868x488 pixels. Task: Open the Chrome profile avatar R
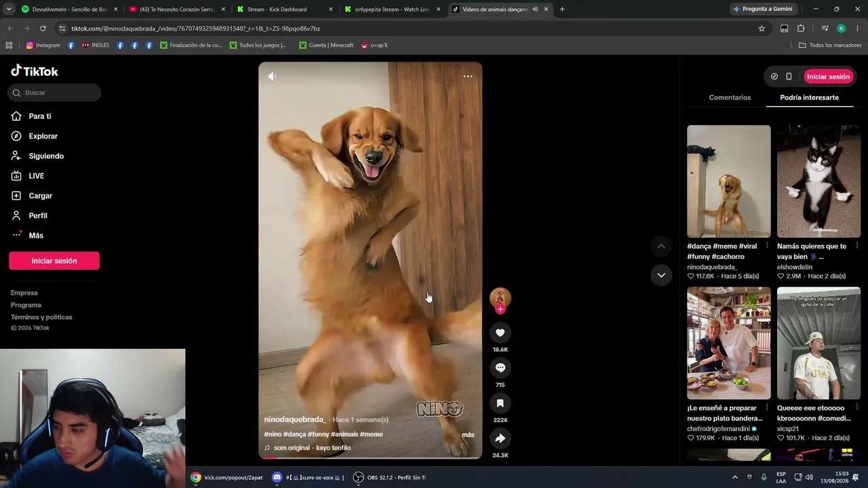click(x=841, y=28)
